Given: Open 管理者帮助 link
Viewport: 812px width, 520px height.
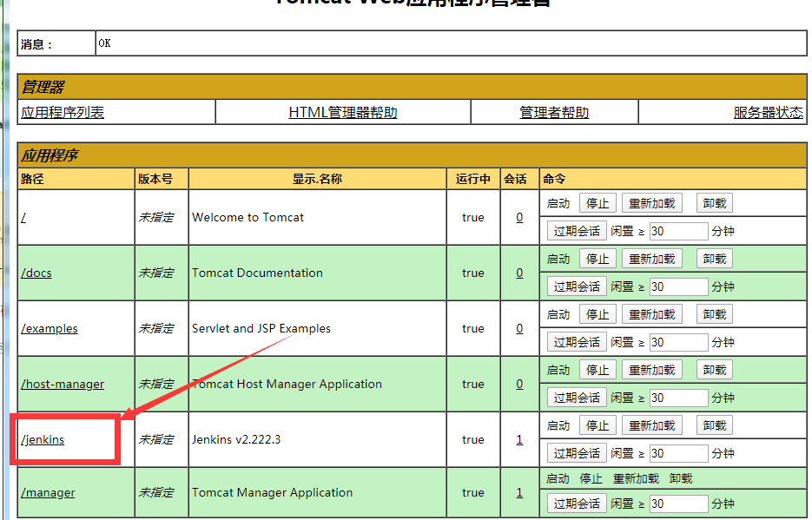Looking at the screenshot, I should click(x=554, y=112).
